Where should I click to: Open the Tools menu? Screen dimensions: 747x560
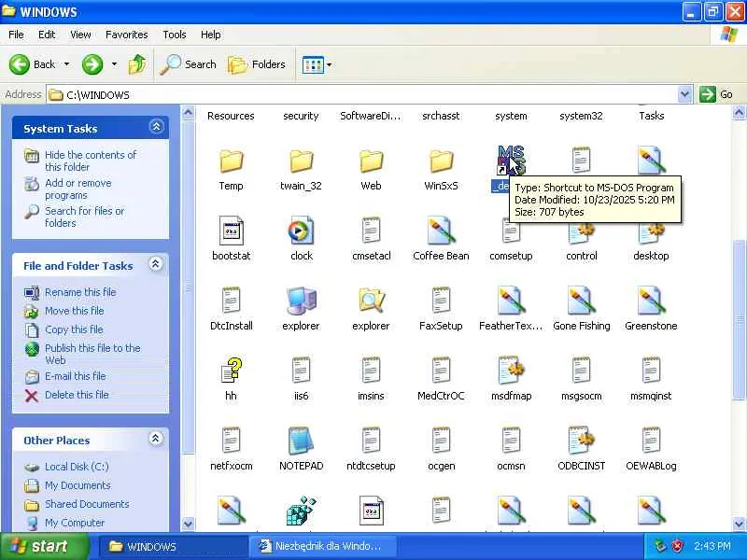click(x=175, y=35)
